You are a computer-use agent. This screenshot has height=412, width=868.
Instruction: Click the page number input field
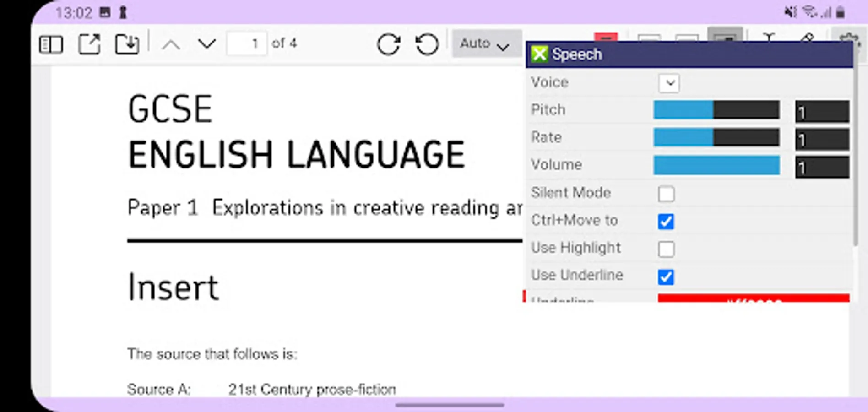click(x=247, y=43)
